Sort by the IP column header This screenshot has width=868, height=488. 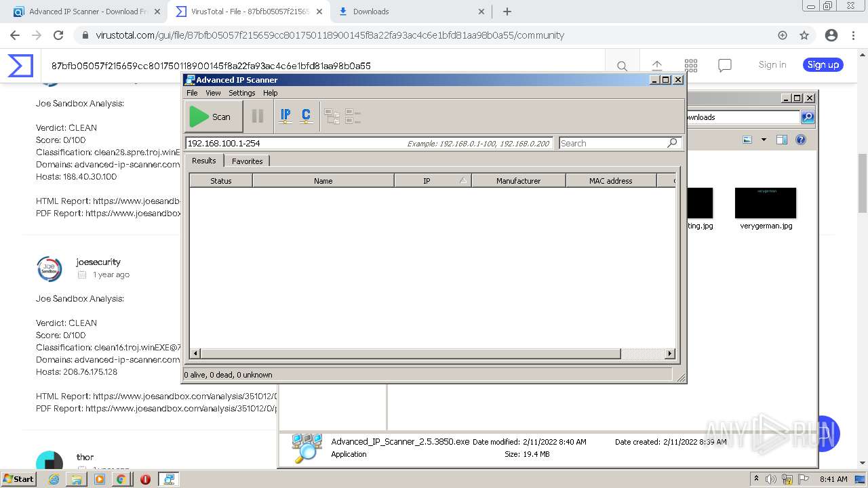pyautogui.click(x=433, y=181)
